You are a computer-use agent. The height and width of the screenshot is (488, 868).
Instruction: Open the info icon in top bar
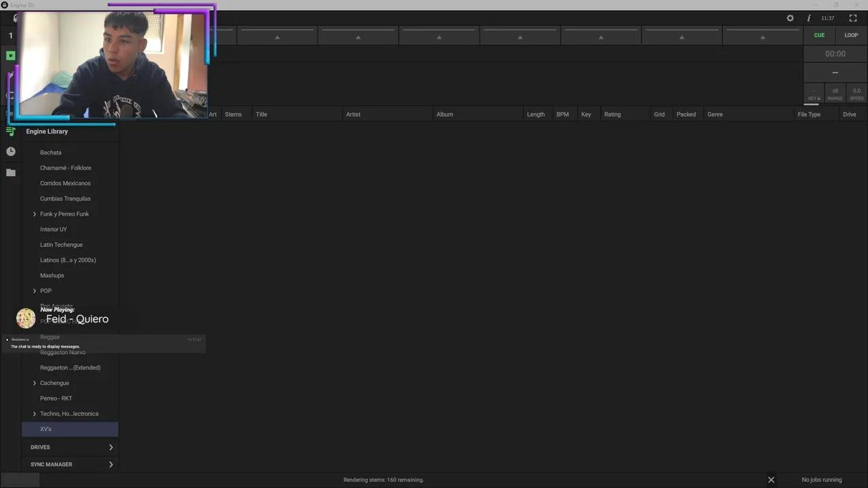(x=808, y=18)
